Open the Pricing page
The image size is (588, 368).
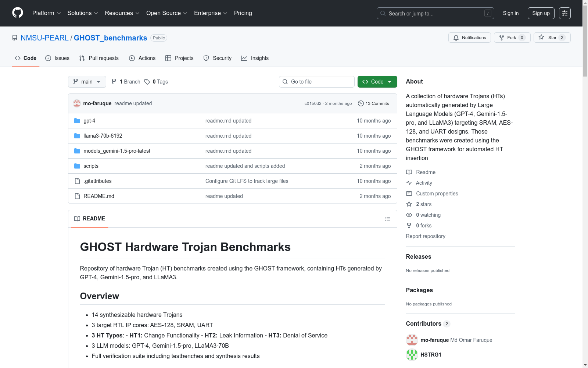[243, 13]
